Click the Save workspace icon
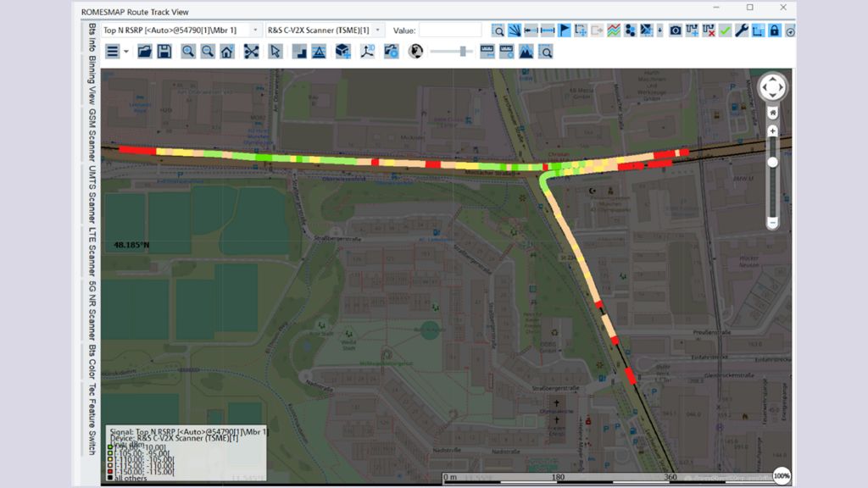The width and height of the screenshot is (868, 488). (166, 51)
